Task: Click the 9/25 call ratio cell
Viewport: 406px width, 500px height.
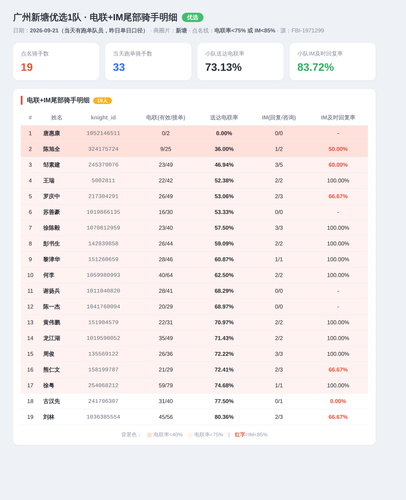Action: point(166,149)
